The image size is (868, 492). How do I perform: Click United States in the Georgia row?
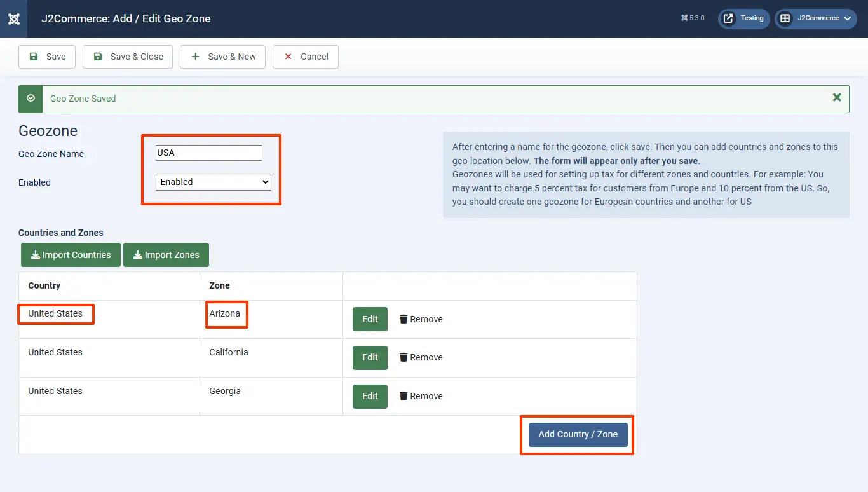(x=55, y=391)
